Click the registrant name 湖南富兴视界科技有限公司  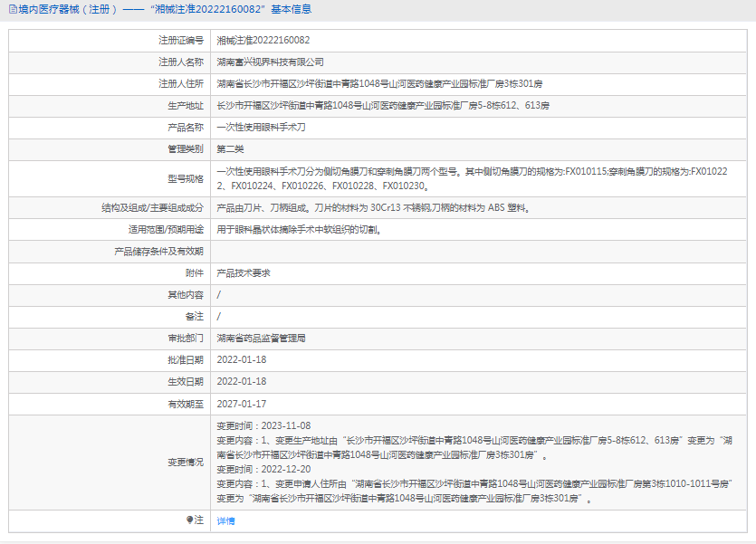(x=270, y=62)
